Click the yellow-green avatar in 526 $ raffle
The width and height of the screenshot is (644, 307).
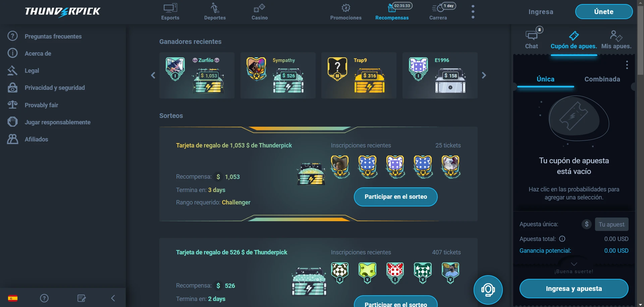367,273
